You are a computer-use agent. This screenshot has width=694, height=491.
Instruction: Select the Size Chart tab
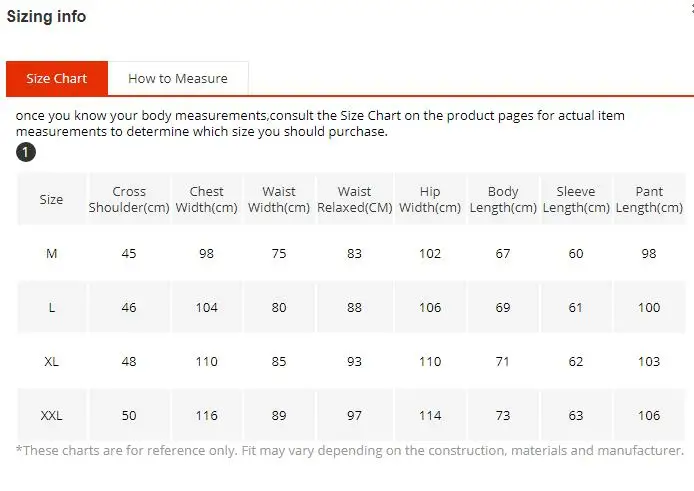pyautogui.click(x=57, y=78)
